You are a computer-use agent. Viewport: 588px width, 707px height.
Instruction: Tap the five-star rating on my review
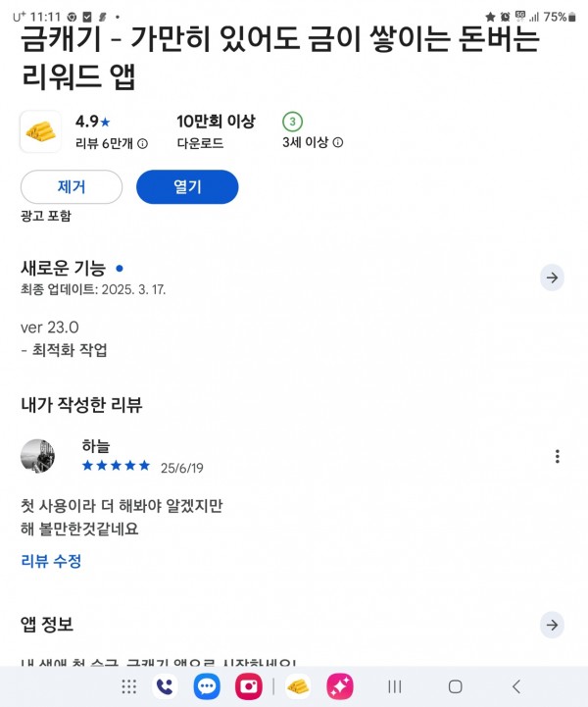coord(116,466)
